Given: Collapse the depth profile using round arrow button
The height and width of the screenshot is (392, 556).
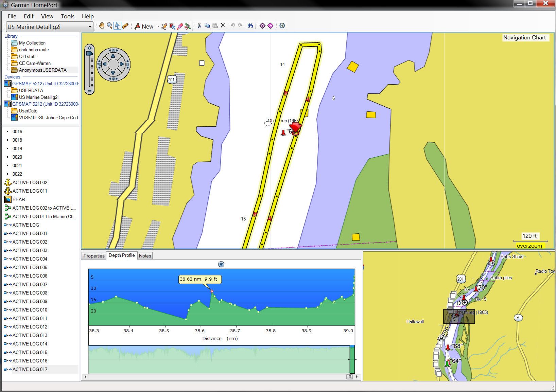Looking at the screenshot, I should (221, 264).
